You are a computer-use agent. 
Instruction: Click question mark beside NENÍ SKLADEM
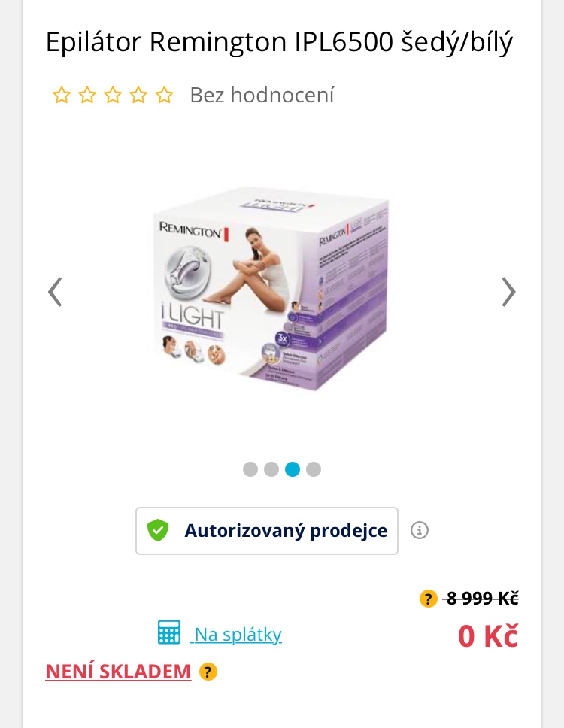(208, 672)
